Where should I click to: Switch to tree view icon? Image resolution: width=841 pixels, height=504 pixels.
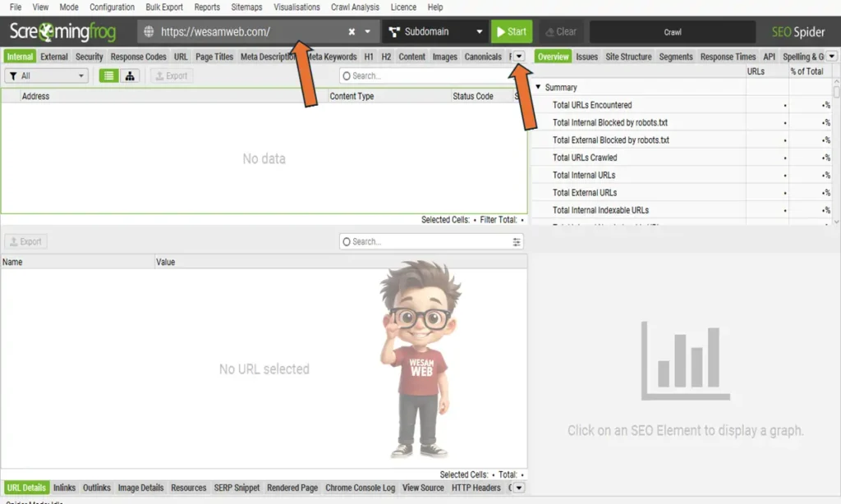point(130,76)
